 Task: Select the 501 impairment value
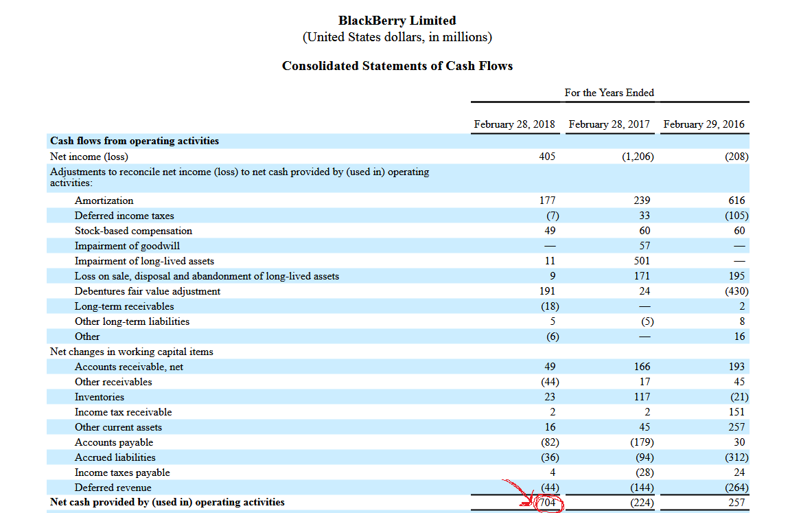pos(642,261)
